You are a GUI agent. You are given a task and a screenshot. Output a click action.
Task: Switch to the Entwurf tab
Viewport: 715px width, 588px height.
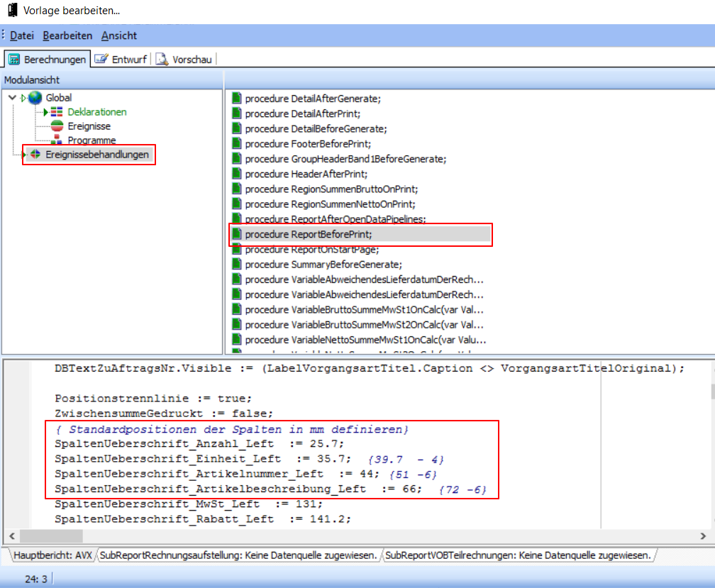tap(121, 60)
